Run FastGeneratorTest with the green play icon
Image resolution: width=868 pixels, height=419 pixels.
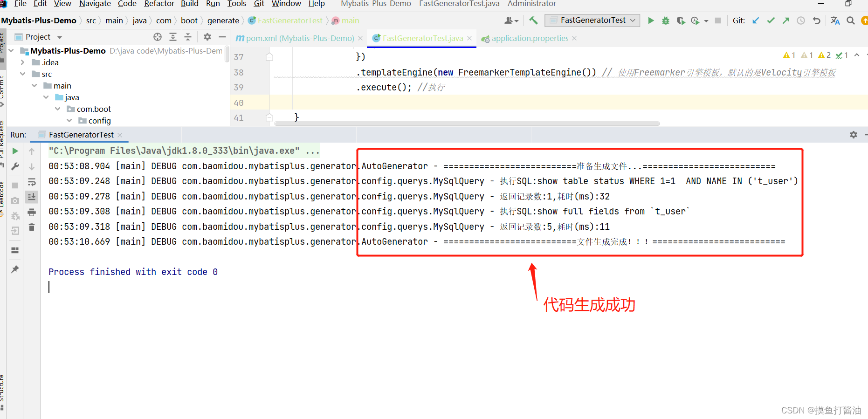click(651, 21)
